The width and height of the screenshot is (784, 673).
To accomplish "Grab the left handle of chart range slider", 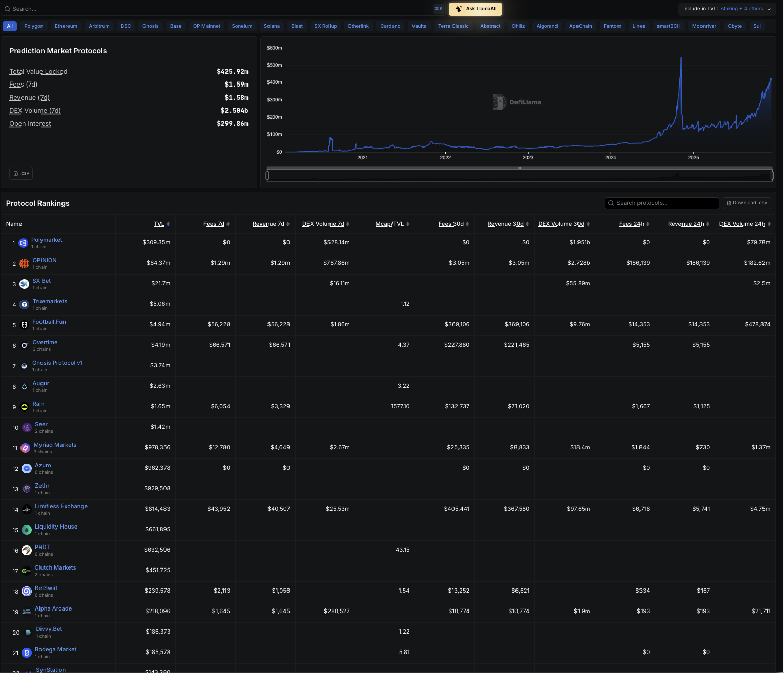I will [267, 176].
